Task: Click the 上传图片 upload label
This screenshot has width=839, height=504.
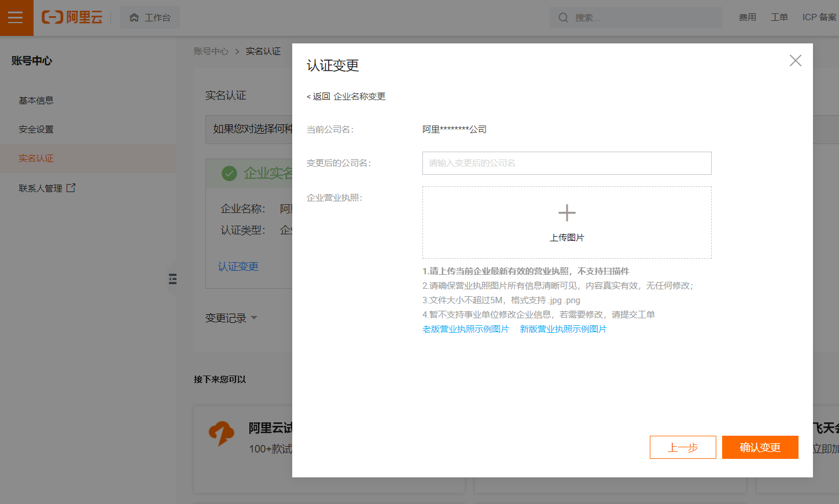Action: (x=567, y=237)
